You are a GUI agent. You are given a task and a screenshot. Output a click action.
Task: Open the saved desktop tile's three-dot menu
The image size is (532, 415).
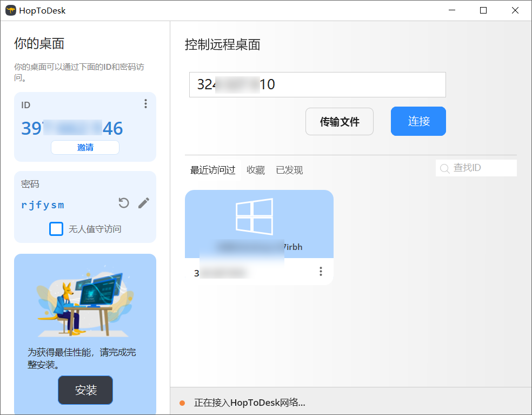(x=321, y=271)
